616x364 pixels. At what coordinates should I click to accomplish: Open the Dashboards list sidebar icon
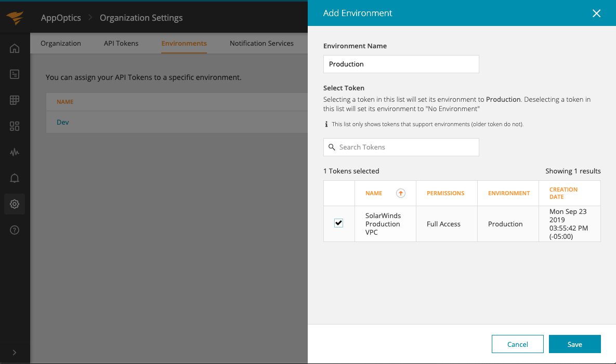click(x=15, y=74)
